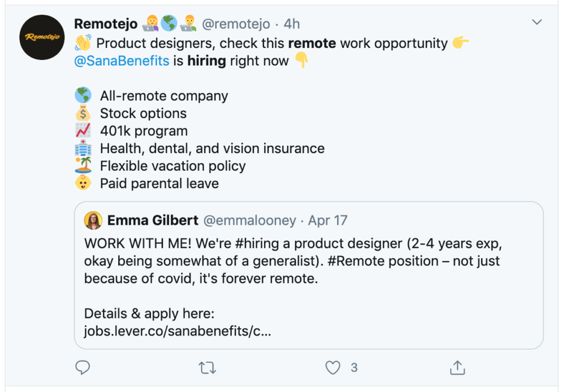Viewport: 579px width, 392px height.
Task: Open the @SanaBenefits mention link
Action: click(122, 61)
